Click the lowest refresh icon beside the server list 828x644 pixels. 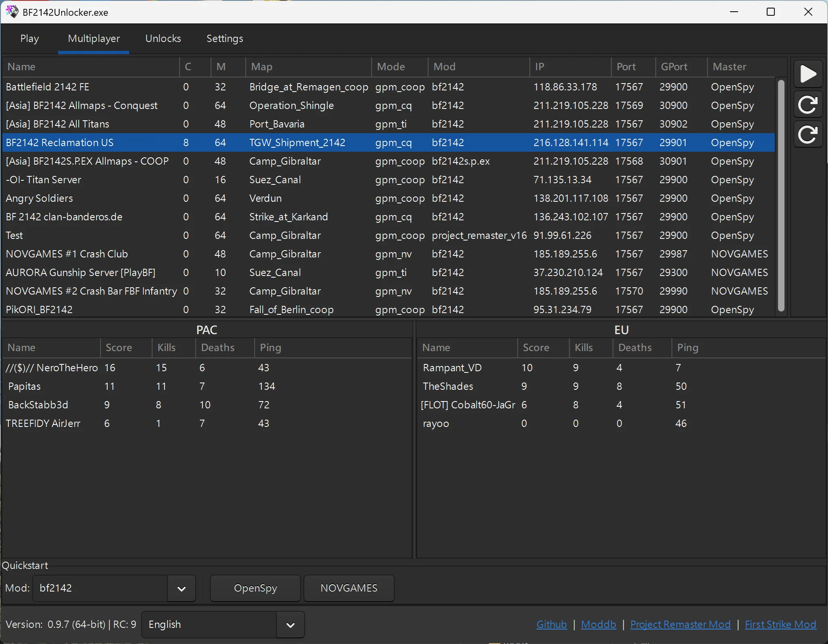(x=808, y=134)
